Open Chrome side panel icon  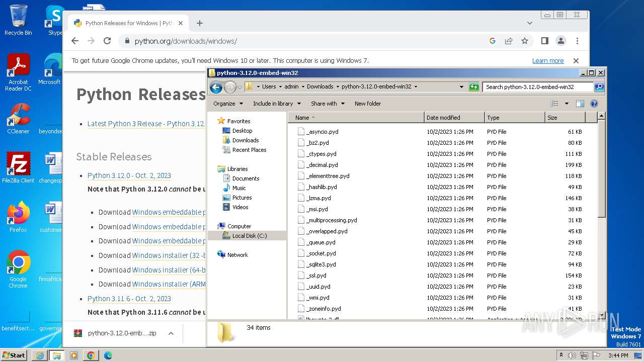pos(544,41)
